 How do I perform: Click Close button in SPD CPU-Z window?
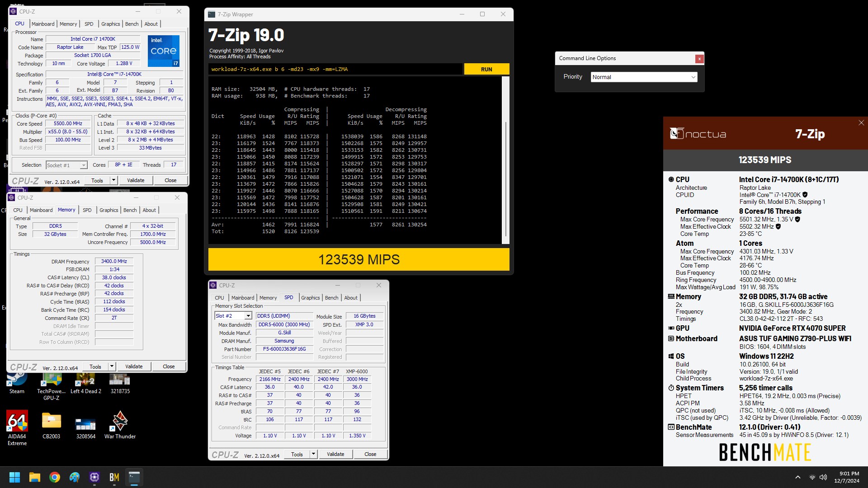pos(370,454)
